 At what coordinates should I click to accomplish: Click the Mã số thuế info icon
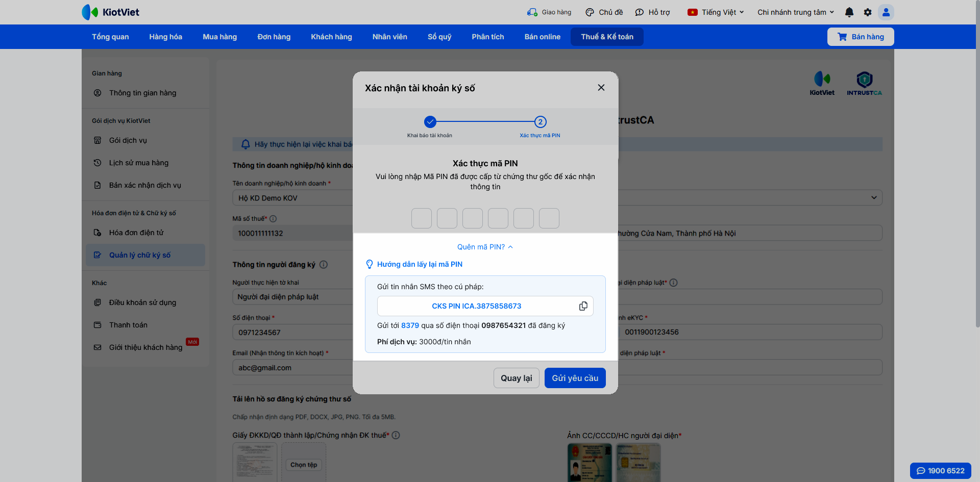tap(273, 219)
